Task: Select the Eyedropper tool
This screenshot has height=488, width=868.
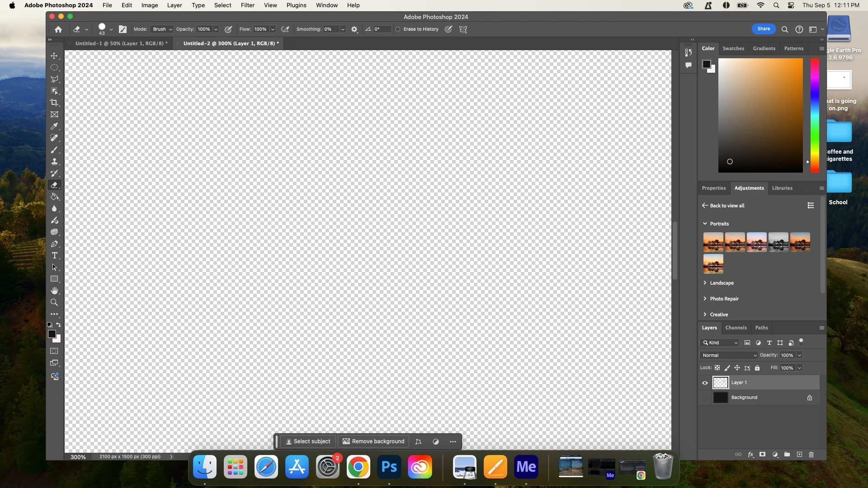Action: (x=54, y=126)
